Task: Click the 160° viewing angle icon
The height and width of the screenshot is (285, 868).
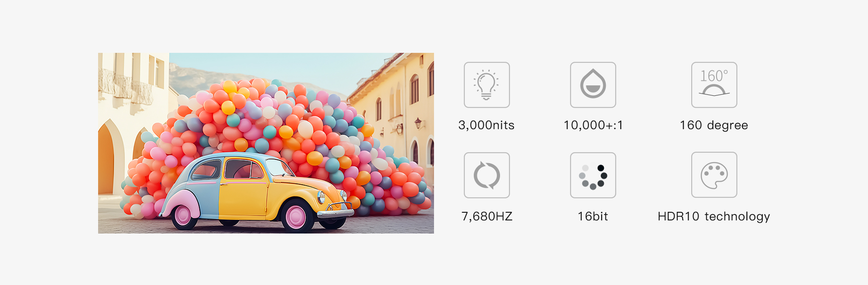Action: [714, 85]
